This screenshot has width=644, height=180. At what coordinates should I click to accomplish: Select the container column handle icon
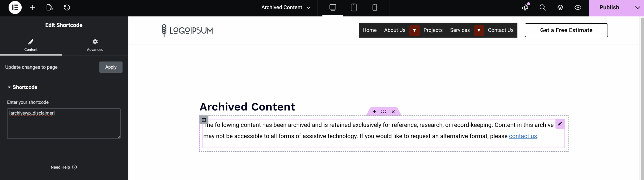(x=204, y=120)
